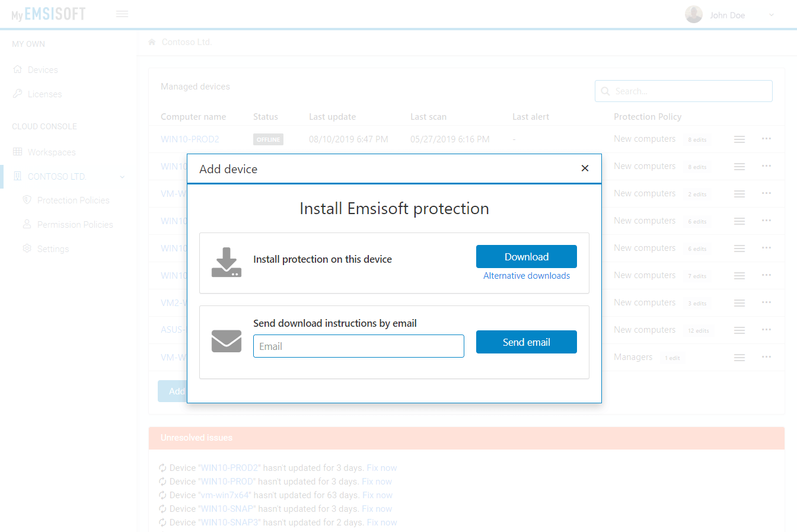
Task: Click the Permission Policies user icon
Action: click(x=27, y=224)
